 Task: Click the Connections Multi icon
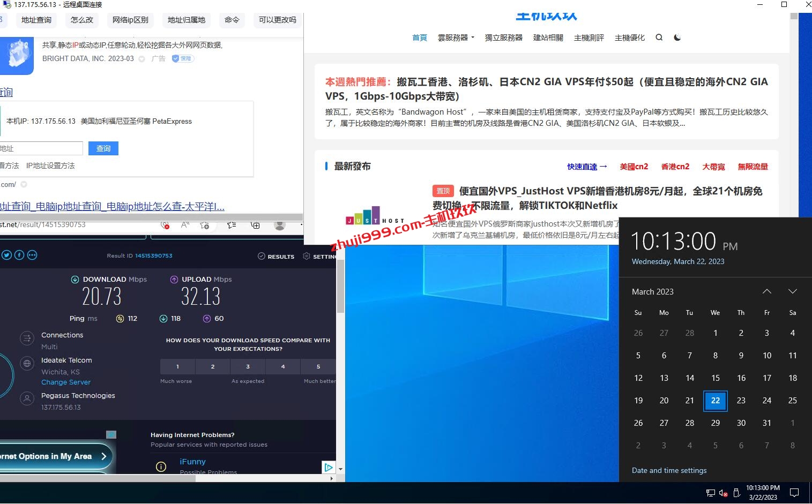pyautogui.click(x=27, y=338)
